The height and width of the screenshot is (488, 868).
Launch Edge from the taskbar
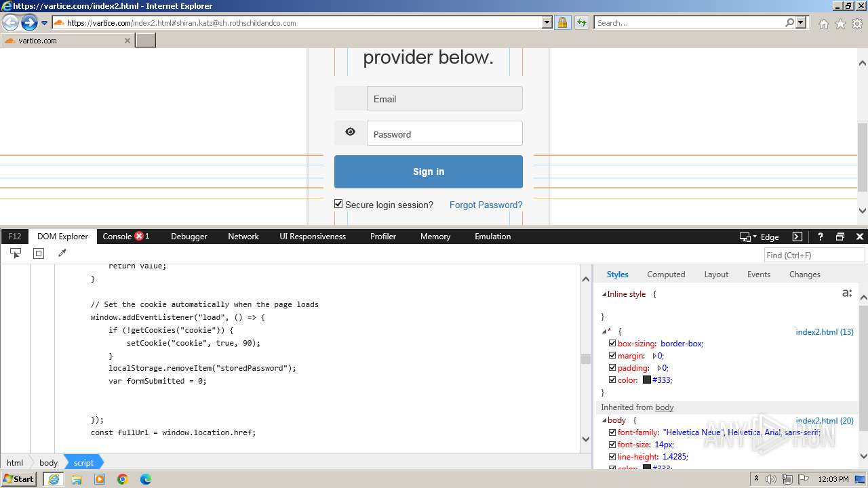(x=146, y=479)
